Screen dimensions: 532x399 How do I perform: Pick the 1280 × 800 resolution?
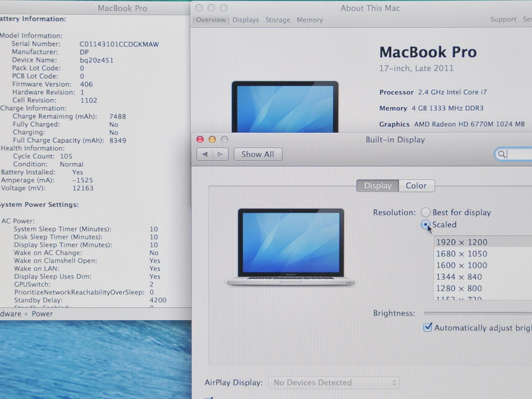click(x=483, y=289)
